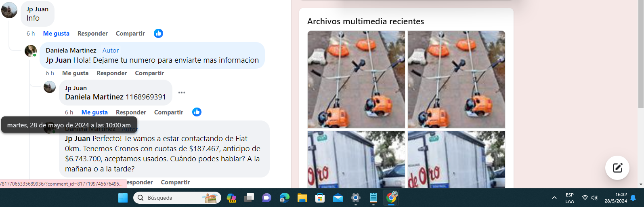Open the volume speaker icon in tray
The image size is (644, 207).
point(594,198)
